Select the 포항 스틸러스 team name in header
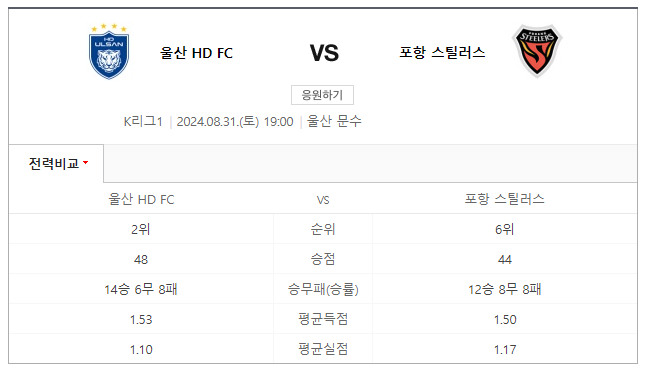645x369 pixels. tap(442, 53)
